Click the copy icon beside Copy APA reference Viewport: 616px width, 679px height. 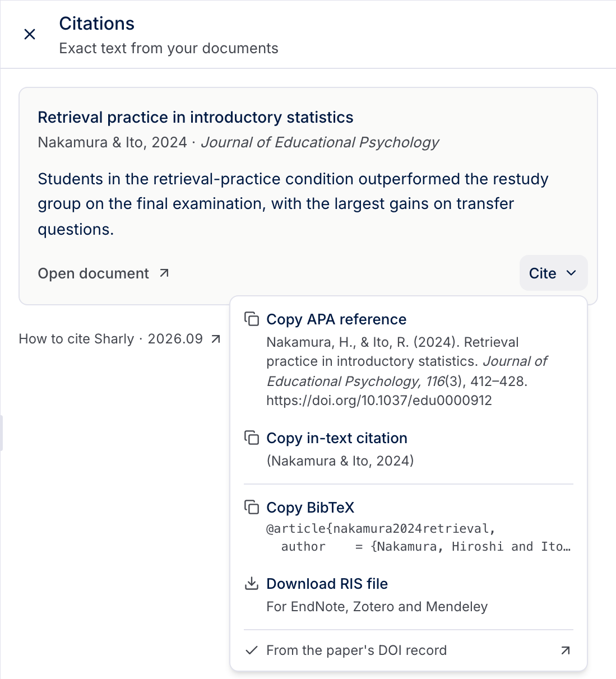pyautogui.click(x=252, y=319)
